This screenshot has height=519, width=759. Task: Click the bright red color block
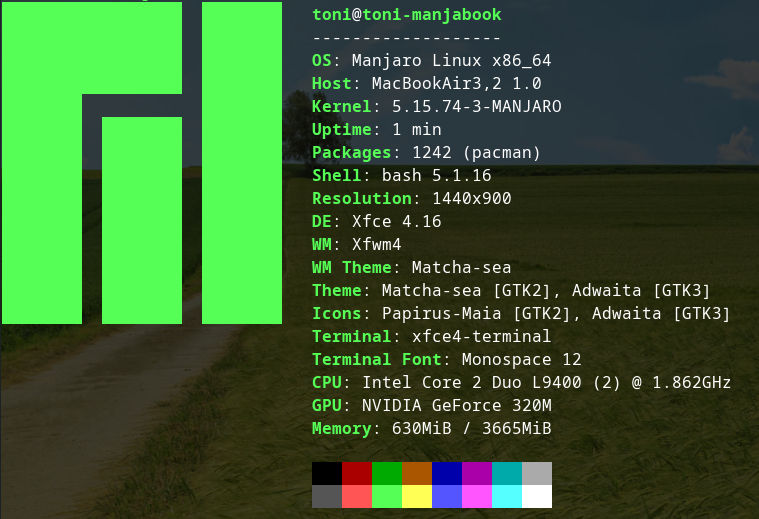pos(357,497)
